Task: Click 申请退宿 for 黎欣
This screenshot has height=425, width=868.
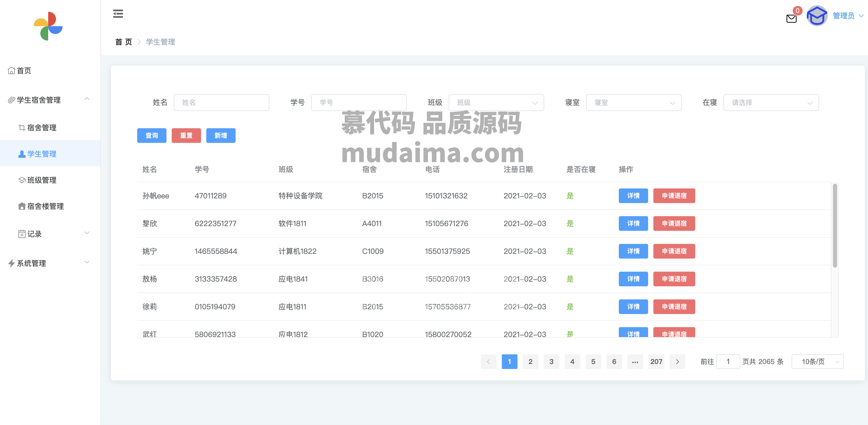Action: (674, 223)
